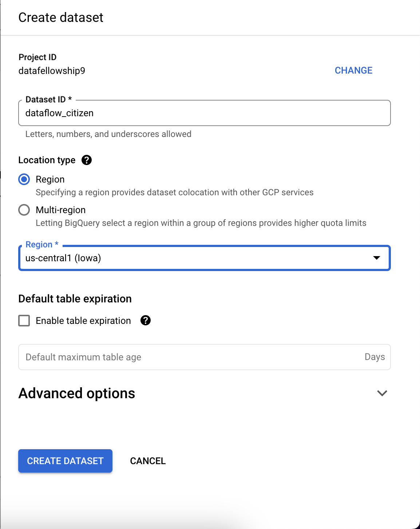Select the dataflow_citizen text
This screenshot has height=529, width=420.
point(59,113)
